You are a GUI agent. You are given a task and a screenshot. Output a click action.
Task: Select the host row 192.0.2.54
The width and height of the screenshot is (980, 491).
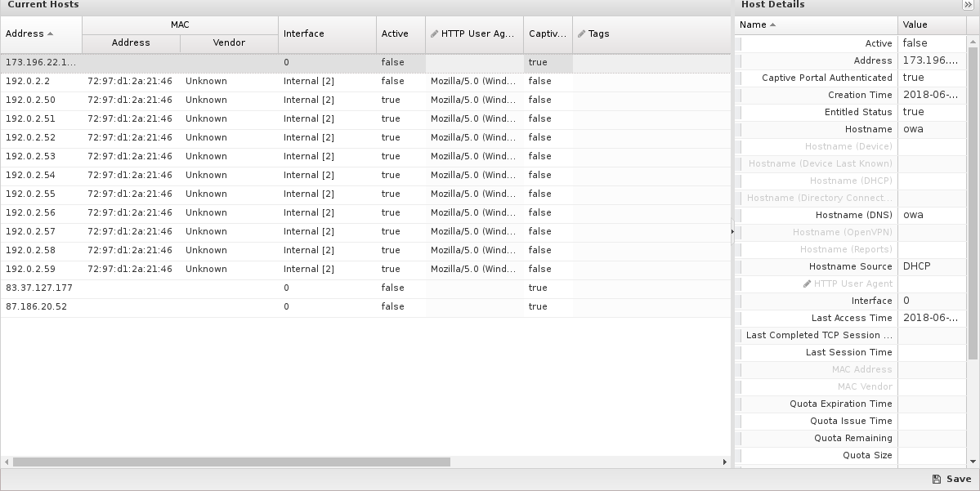[x=365, y=175]
